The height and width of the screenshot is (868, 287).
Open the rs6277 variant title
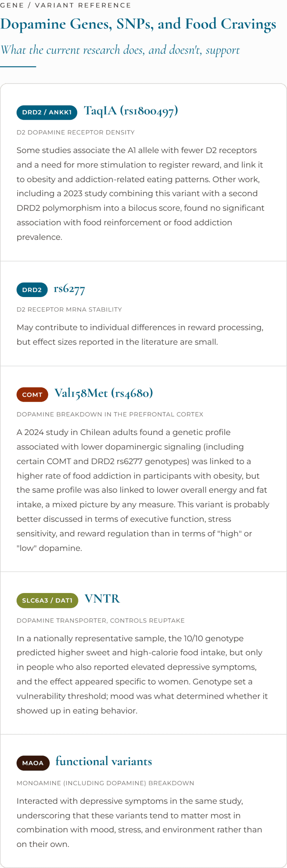click(x=69, y=289)
